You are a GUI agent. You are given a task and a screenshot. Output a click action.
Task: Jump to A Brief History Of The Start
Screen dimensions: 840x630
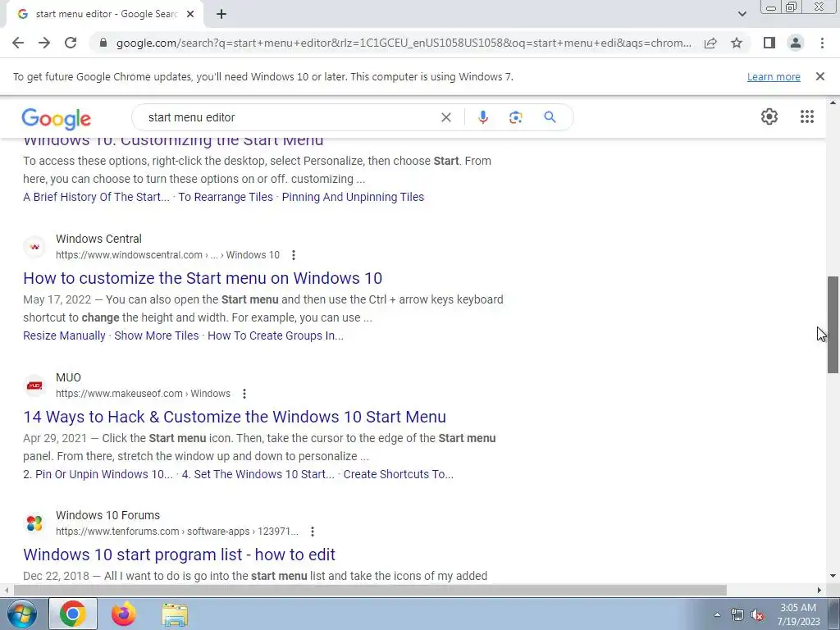coord(97,197)
